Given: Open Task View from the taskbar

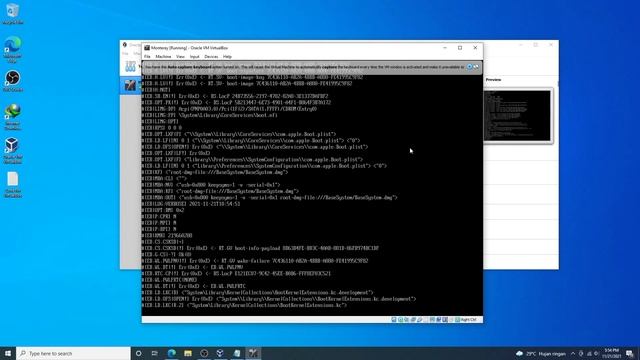Looking at the screenshot, I should (x=155, y=353).
